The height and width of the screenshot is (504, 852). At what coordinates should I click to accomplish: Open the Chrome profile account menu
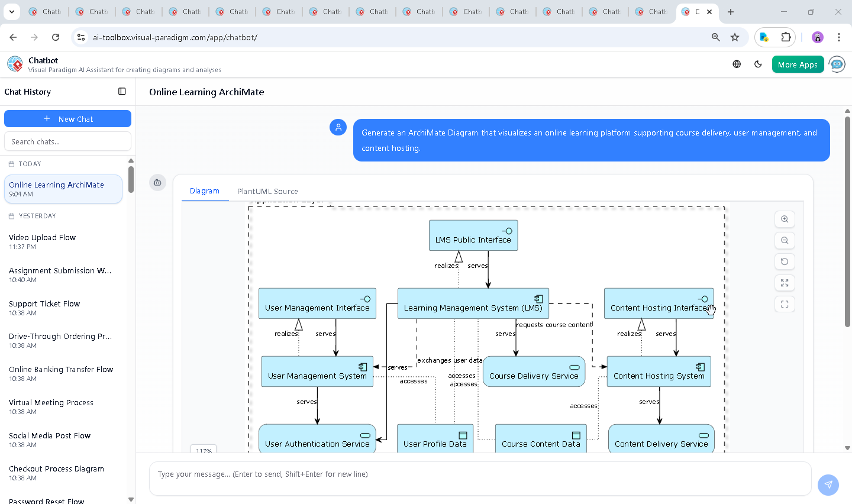[817, 37]
